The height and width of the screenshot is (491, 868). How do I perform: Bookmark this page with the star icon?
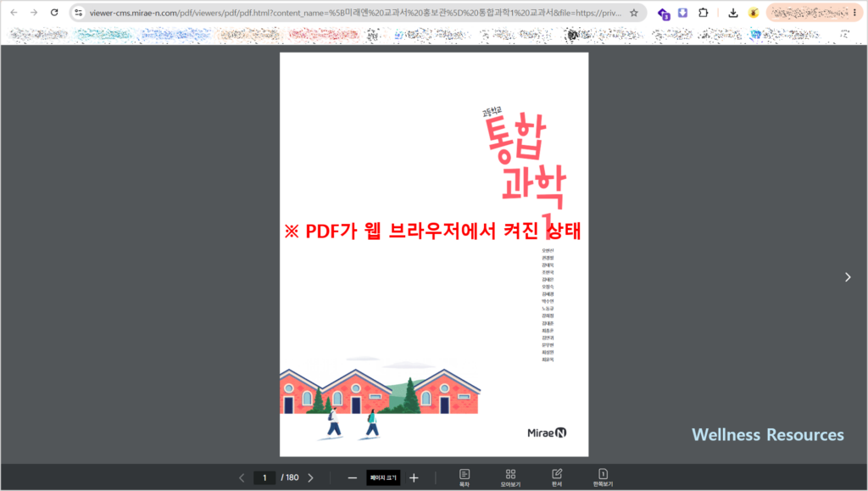[x=634, y=12]
